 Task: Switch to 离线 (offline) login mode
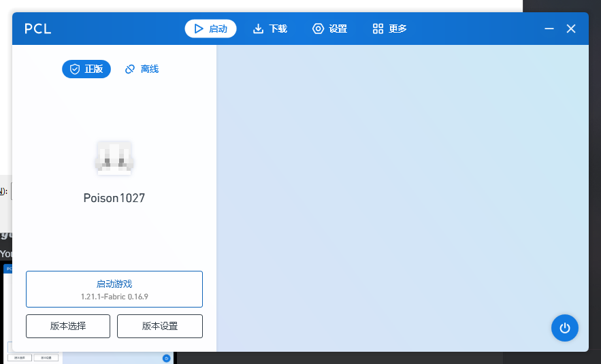click(142, 69)
